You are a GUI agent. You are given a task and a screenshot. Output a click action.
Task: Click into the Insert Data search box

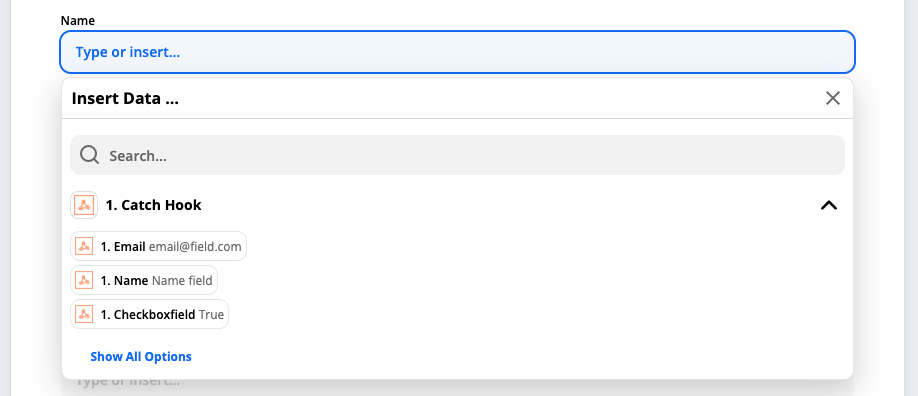(x=457, y=155)
